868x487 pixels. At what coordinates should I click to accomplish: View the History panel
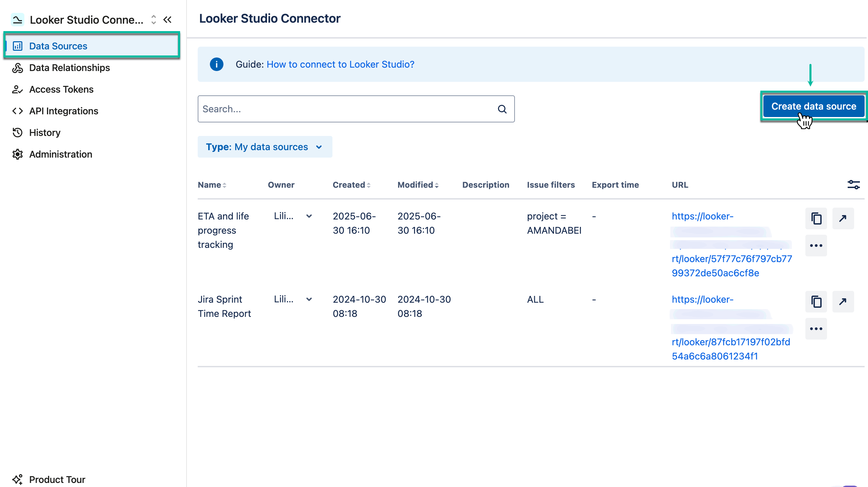click(45, 133)
